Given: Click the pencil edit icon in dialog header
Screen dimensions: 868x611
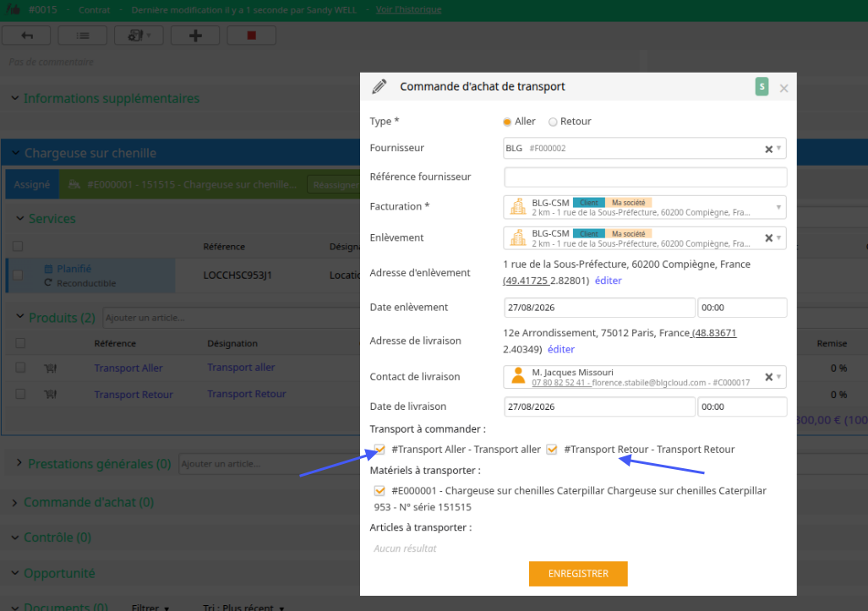Looking at the screenshot, I should click(x=379, y=86).
